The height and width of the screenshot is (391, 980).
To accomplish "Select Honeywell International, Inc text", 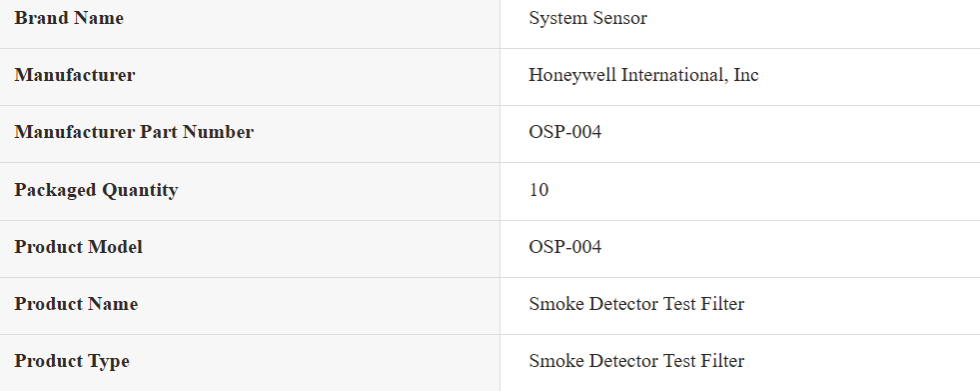I will (643, 75).
